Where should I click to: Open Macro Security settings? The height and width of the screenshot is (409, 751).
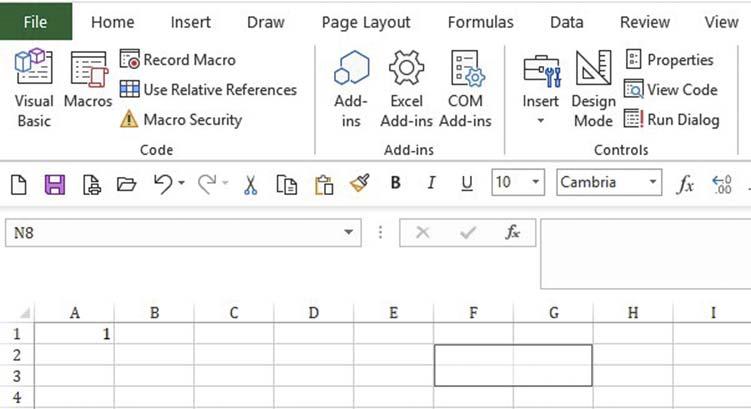tap(181, 120)
